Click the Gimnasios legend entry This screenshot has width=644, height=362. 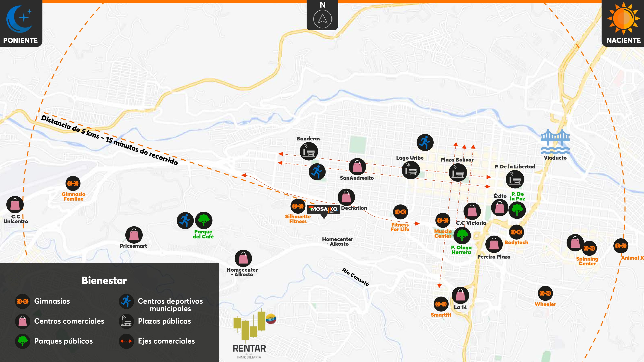tap(52, 301)
